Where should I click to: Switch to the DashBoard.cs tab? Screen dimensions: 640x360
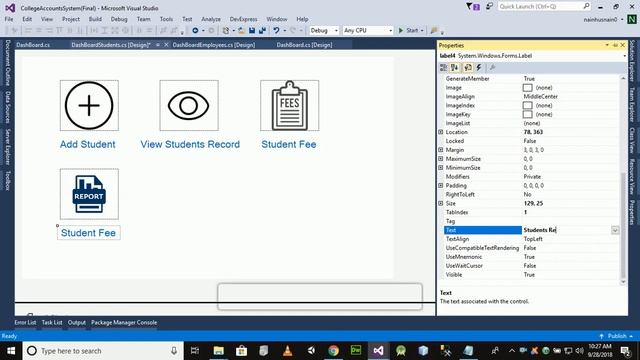click(x=33, y=45)
